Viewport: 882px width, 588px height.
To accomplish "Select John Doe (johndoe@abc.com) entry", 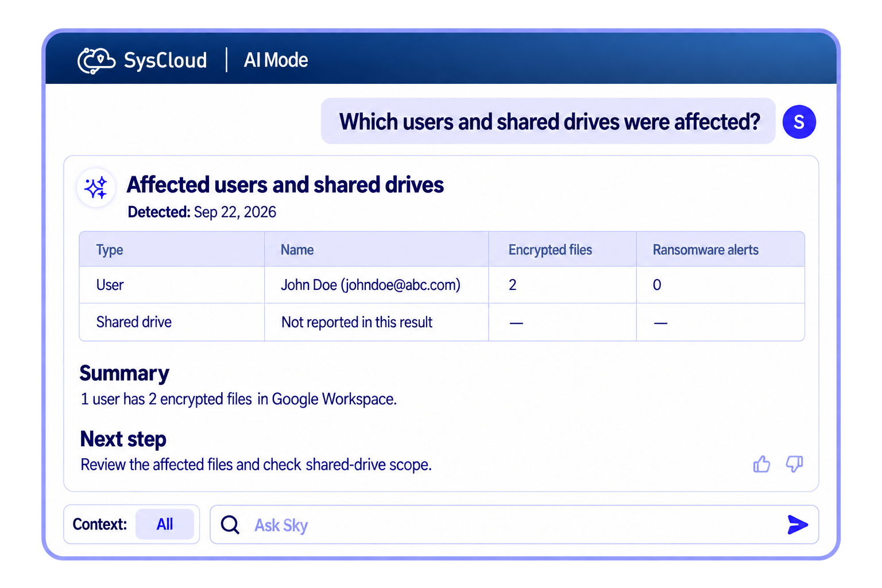I will [x=370, y=285].
